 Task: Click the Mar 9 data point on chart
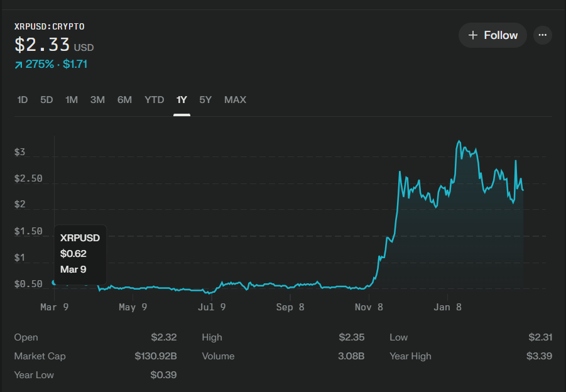pos(54,282)
